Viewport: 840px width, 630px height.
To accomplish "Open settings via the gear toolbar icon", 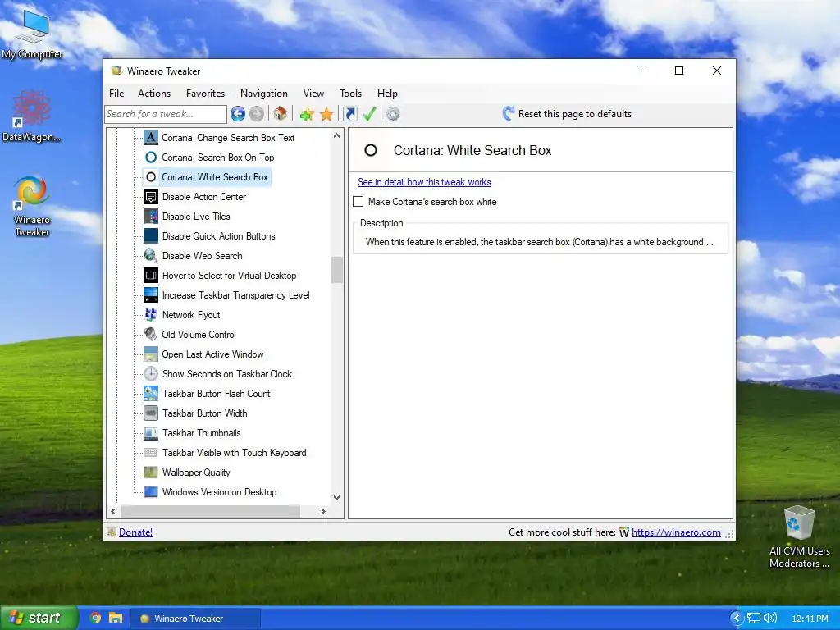I will (x=393, y=113).
